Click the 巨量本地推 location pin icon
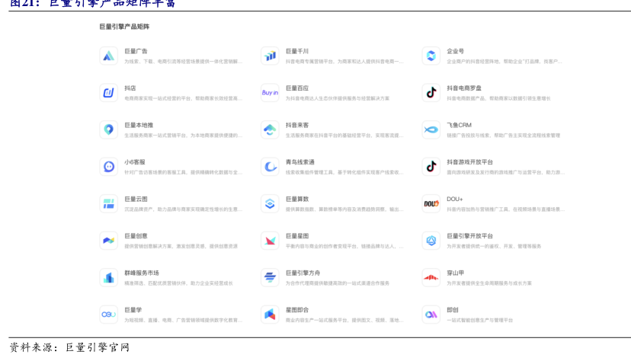This screenshot has width=631, height=364. click(108, 129)
